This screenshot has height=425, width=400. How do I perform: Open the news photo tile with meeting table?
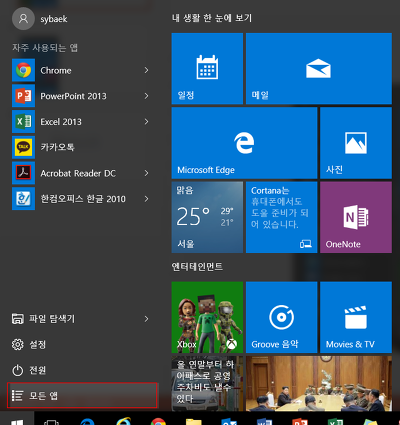[x=319, y=383]
